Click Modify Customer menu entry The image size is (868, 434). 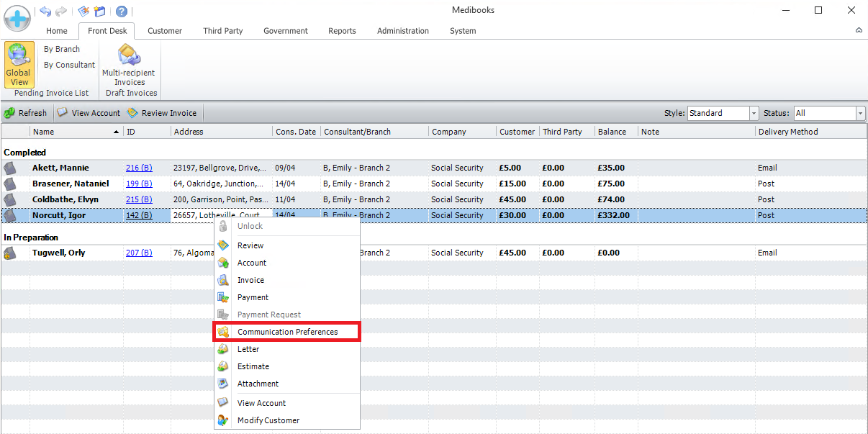(x=268, y=420)
